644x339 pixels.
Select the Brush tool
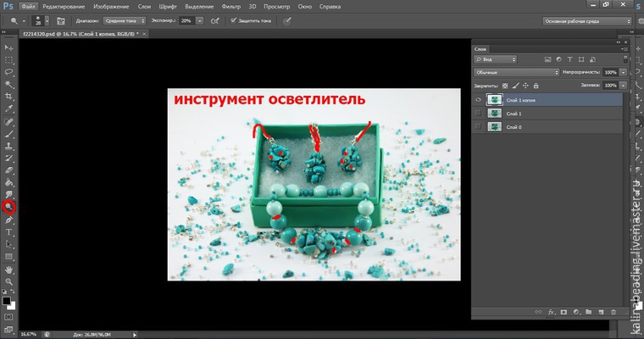click(8, 134)
